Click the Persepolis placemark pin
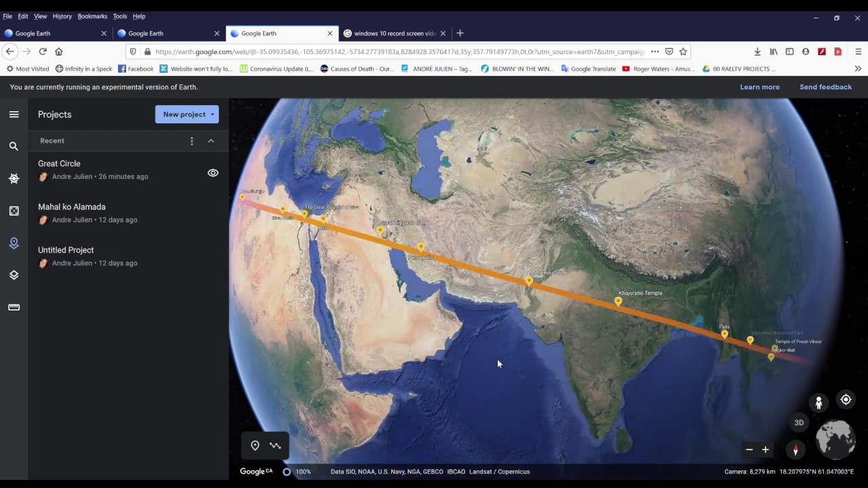Screen dimensions: 868x488 [x=421, y=247]
